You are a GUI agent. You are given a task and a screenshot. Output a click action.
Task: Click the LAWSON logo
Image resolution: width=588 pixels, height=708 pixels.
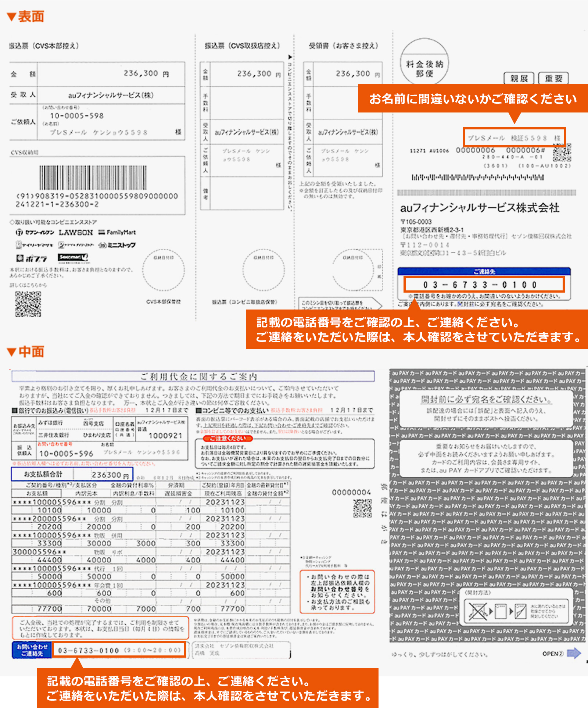pyautogui.click(x=76, y=232)
